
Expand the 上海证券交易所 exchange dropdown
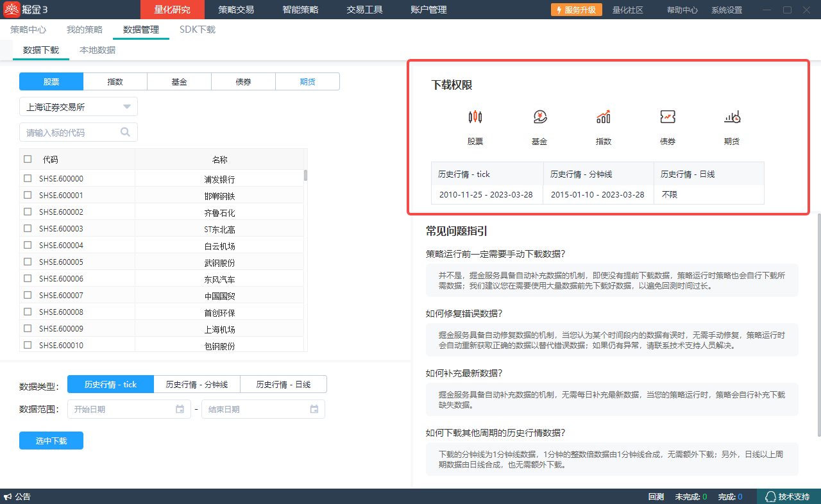tap(126, 107)
